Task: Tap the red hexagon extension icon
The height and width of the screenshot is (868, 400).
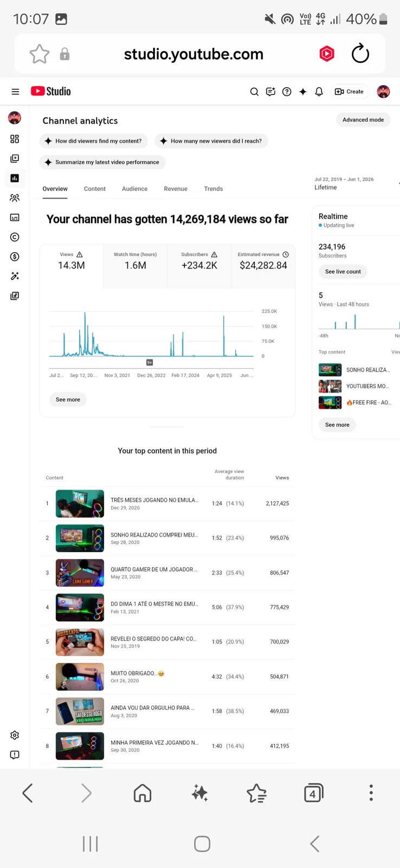Action: pyautogui.click(x=327, y=54)
